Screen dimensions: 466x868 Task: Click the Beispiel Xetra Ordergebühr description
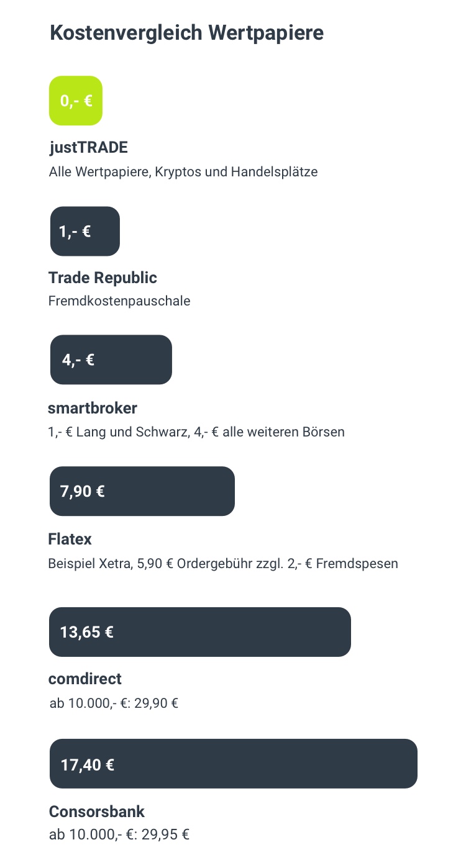point(223,564)
